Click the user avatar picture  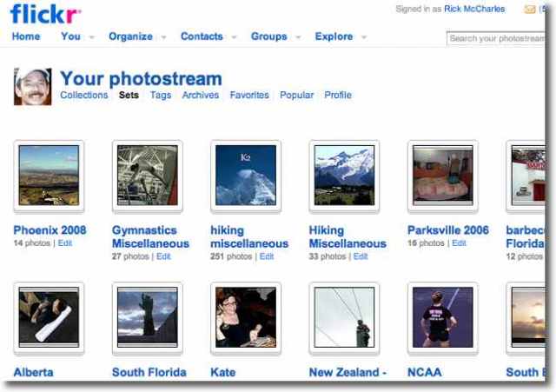(x=33, y=87)
